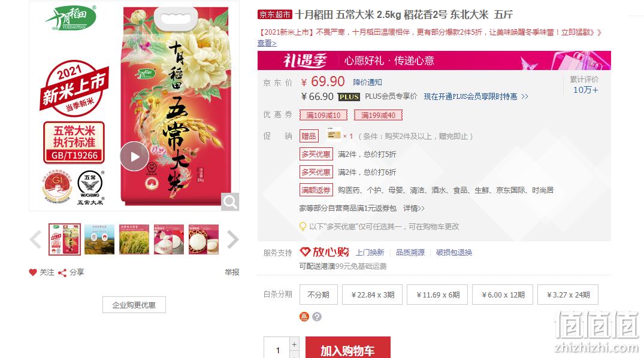Claim the 满109减10 coupon

pyautogui.click(x=323, y=116)
